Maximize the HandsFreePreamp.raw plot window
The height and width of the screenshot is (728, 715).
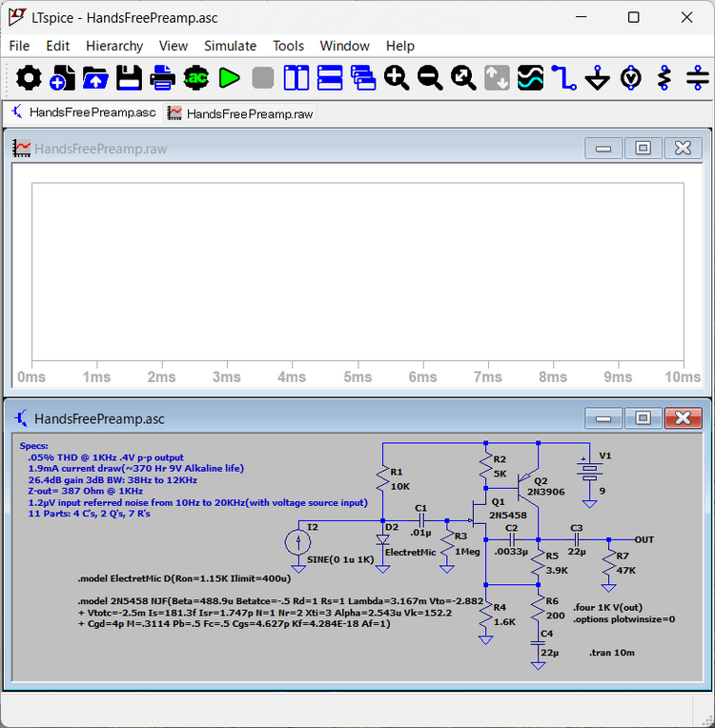click(x=643, y=148)
